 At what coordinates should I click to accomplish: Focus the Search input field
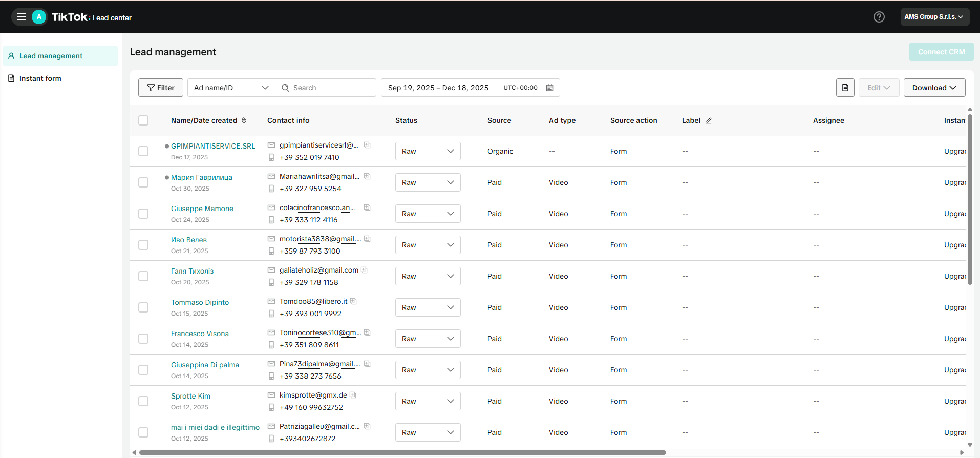(x=326, y=88)
